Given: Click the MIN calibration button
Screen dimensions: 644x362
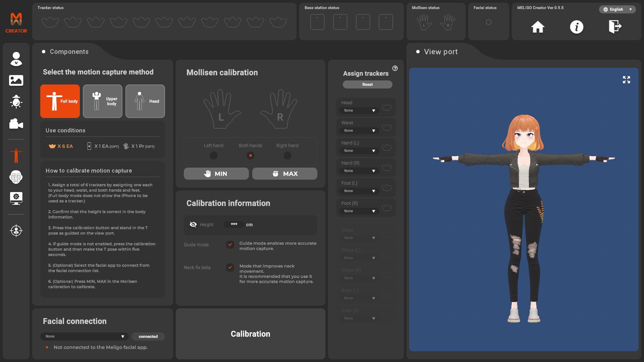Looking at the screenshot, I should [x=216, y=173].
